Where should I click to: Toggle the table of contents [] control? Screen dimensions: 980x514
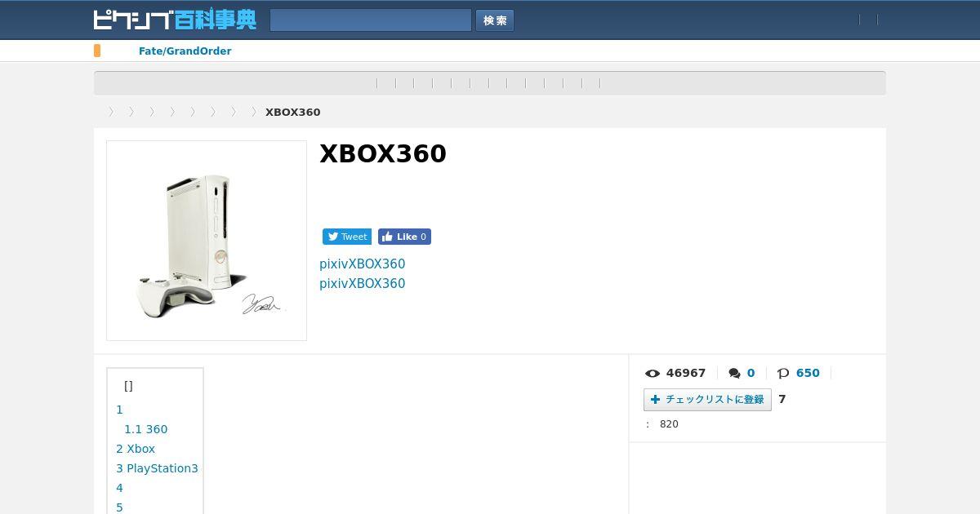coord(128,386)
